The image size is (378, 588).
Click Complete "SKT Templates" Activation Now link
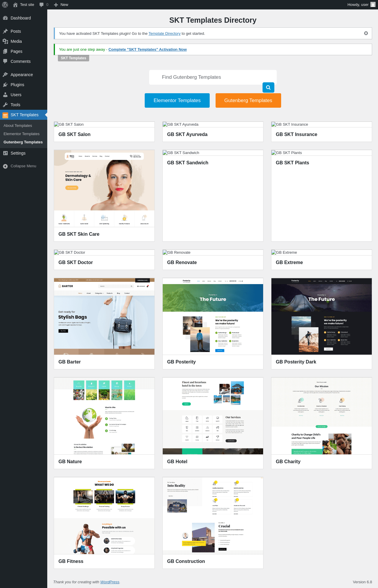pos(148,50)
